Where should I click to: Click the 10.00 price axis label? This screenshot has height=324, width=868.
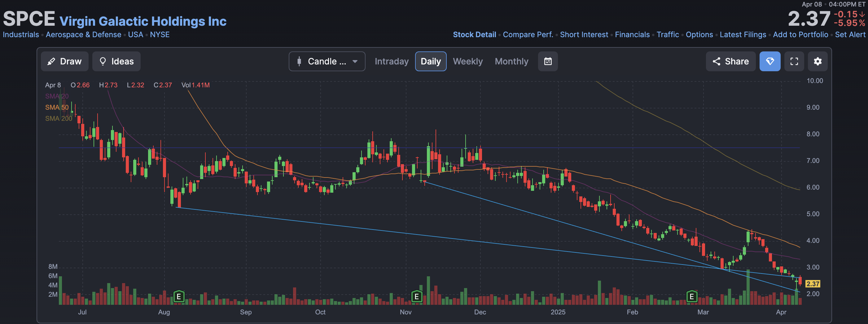[814, 81]
